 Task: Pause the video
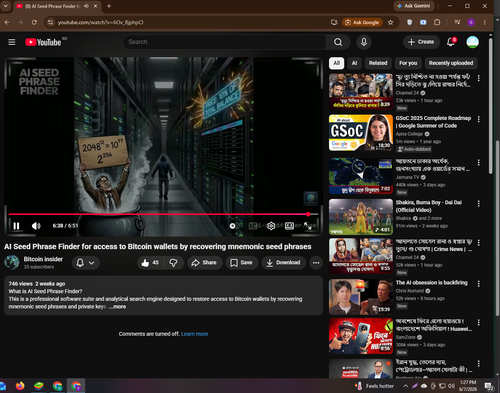16,226
